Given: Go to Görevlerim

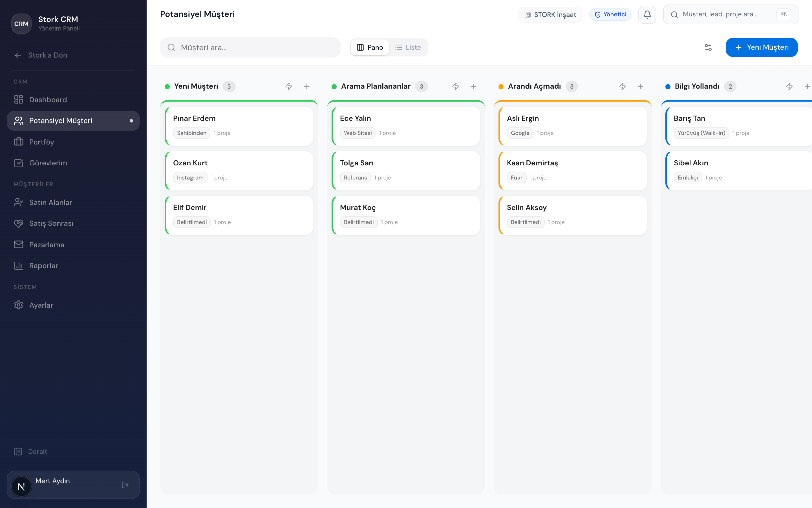Looking at the screenshot, I should (x=73, y=163).
